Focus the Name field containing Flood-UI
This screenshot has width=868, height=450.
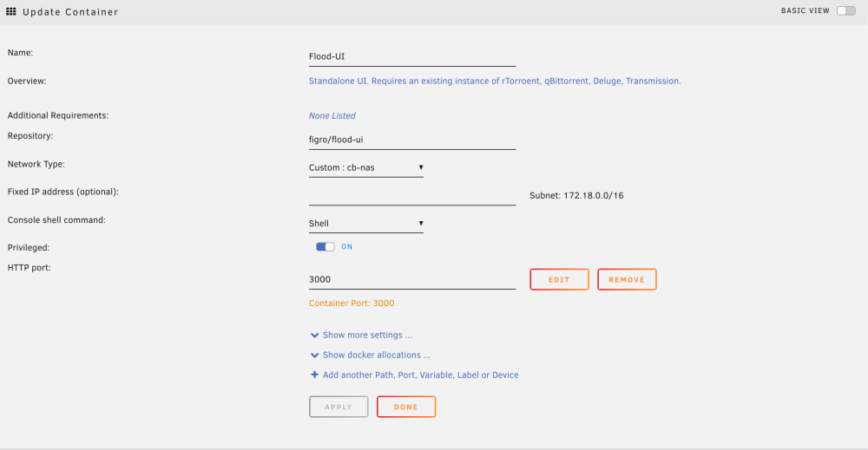point(412,56)
